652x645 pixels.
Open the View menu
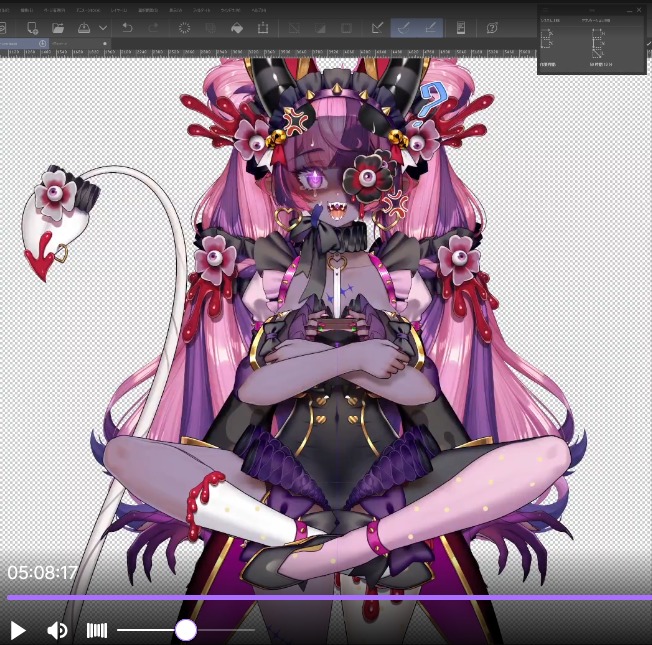point(175,10)
